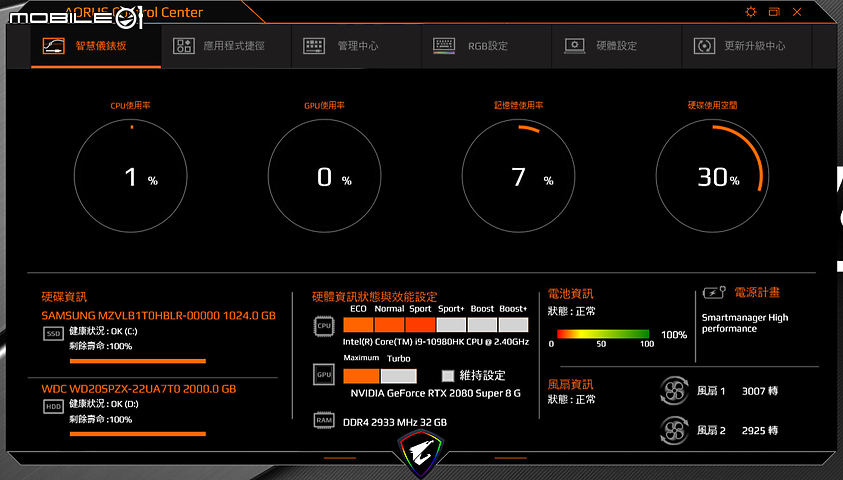Click the 記憶體使用率 gauge
The width and height of the screenshot is (843, 480).
pos(518,176)
